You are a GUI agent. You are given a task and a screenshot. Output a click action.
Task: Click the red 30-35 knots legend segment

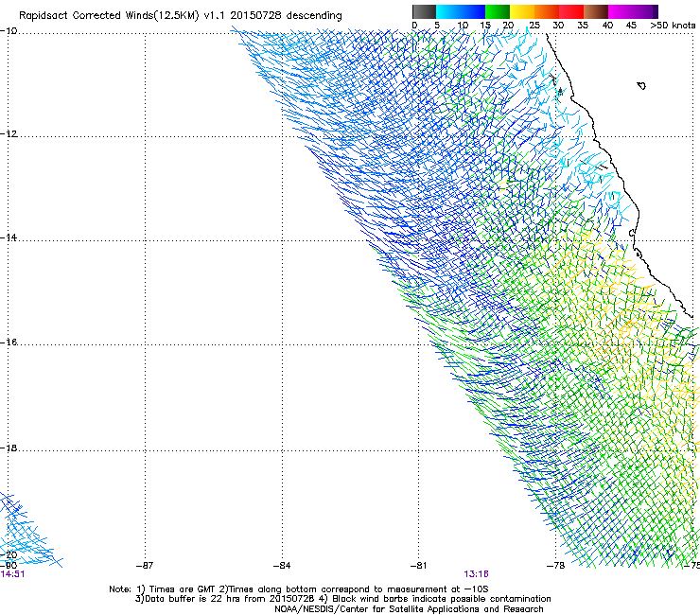(x=571, y=11)
